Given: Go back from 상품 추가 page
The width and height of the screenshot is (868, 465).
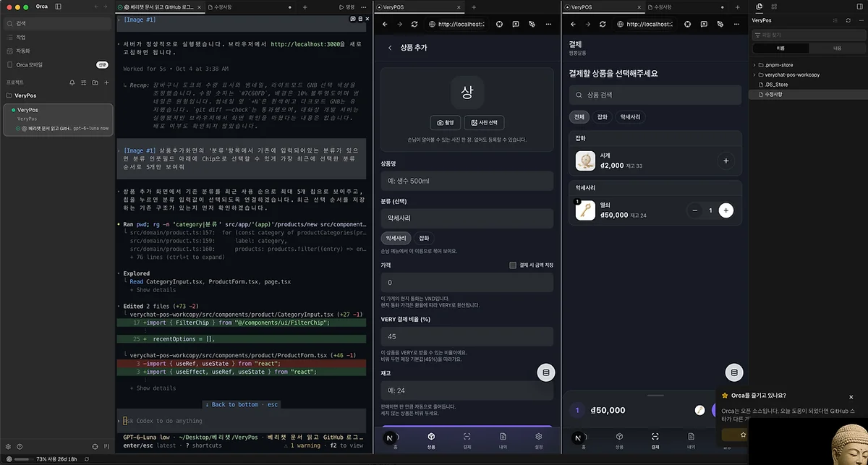Looking at the screenshot, I should (x=390, y=48).
